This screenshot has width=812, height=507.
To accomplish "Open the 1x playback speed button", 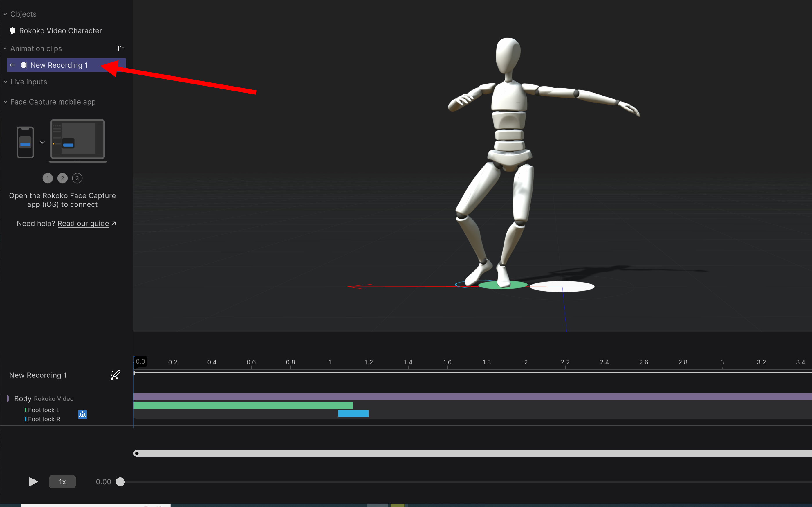I will pyautogui.click(x=62, y=481).
